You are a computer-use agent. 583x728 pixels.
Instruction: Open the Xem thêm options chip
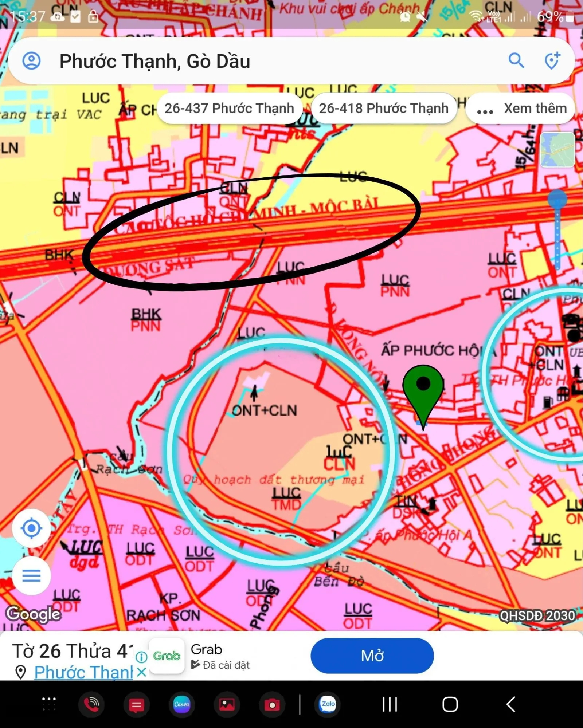[521, 108]
